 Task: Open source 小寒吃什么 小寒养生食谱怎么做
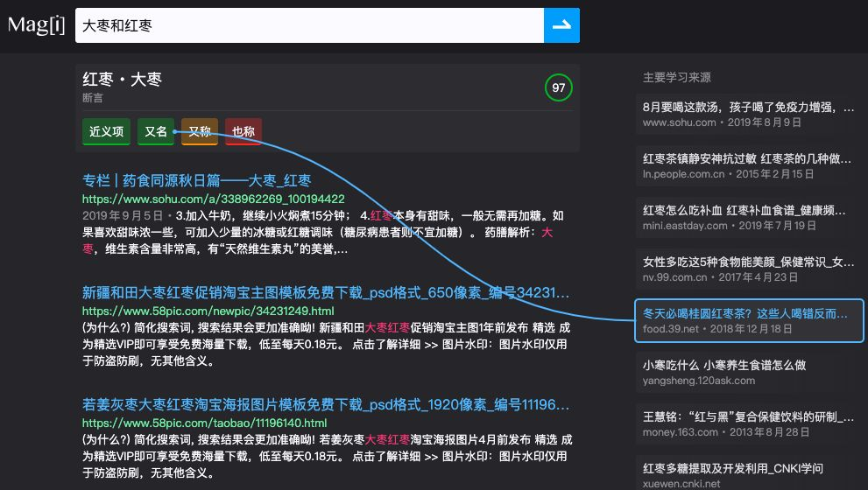click(748, 373)
